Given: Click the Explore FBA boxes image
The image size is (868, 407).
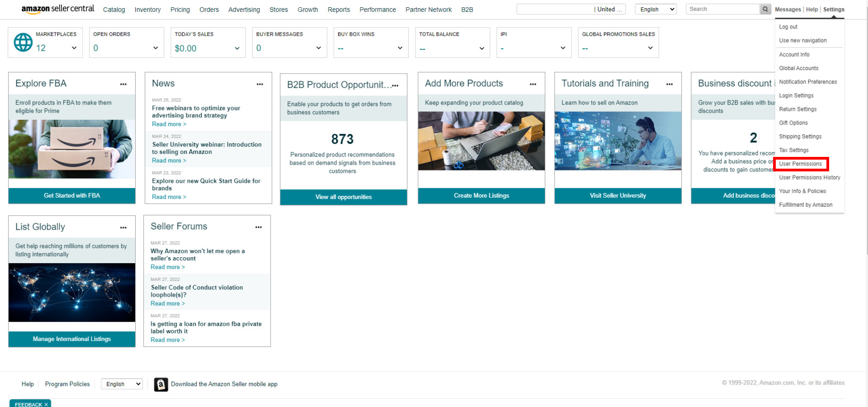Looking at the screenshot, I should tap(72, 149).
